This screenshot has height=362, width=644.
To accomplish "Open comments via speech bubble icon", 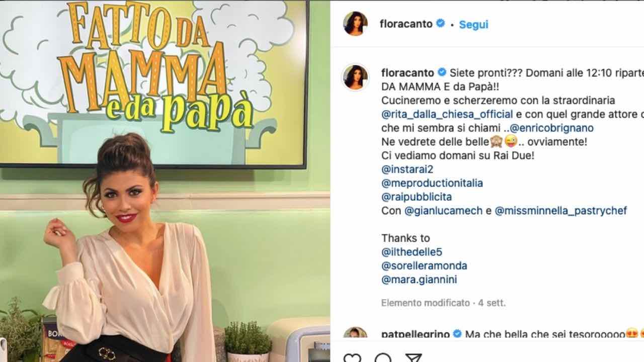I will click(383, 358).
